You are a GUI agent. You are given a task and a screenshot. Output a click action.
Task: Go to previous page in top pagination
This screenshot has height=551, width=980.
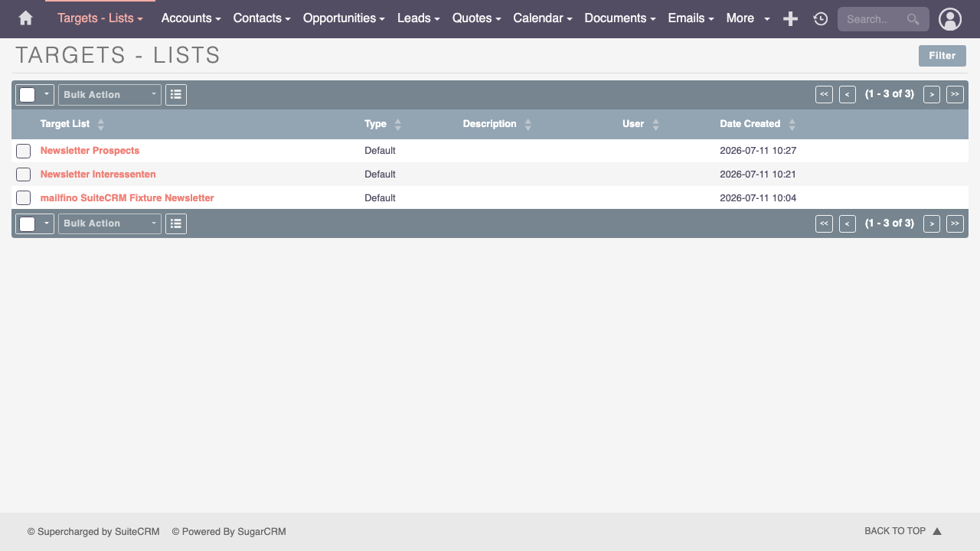pyautogui.click(x=847, y=94)
